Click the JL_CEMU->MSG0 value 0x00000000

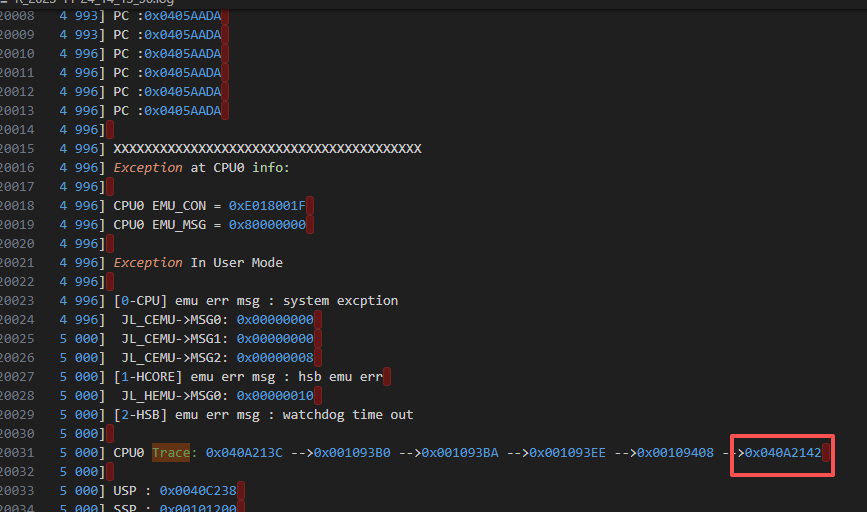click(275, 320)
